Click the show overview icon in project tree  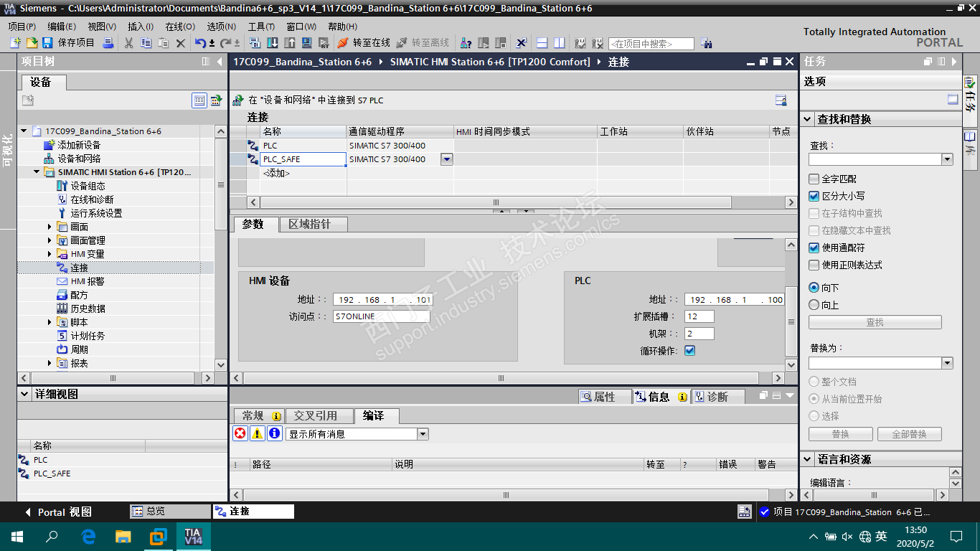[216, 100]
